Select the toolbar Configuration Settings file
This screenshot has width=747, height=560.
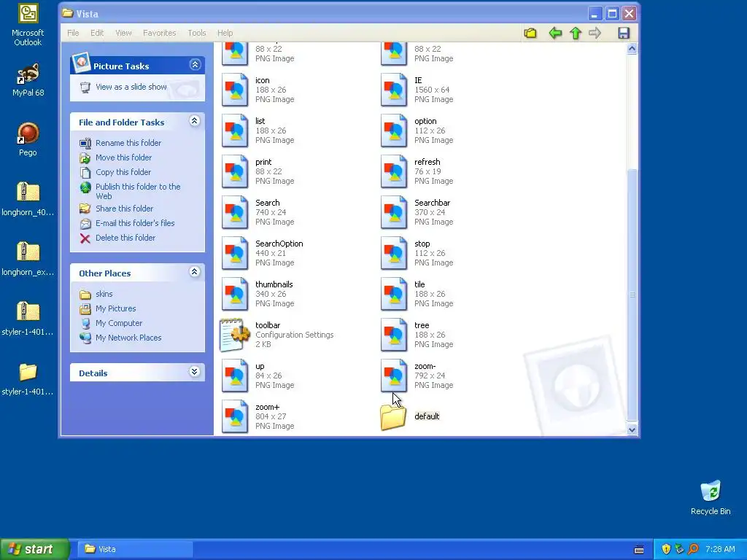point(277,335)
